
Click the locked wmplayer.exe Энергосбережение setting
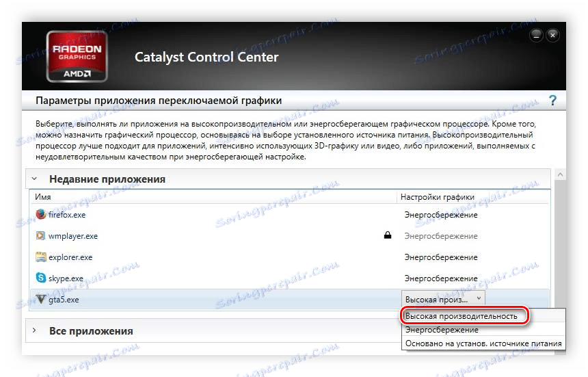pyautogui.click(x=441, y=236)
